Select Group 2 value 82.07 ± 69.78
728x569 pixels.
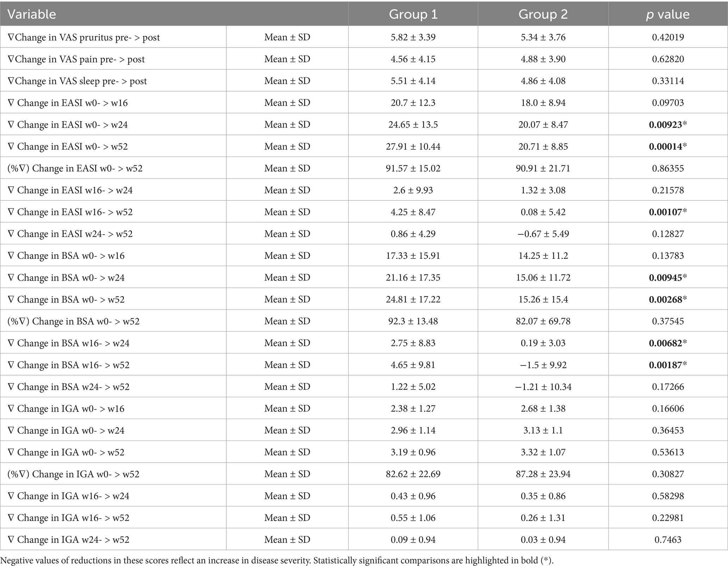point(543,321)
